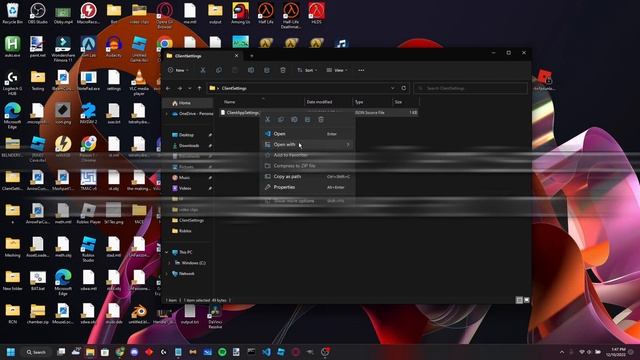The image size is (640, 360).
Task: Collapse the This PC tree node
Action: coord(167,252)
